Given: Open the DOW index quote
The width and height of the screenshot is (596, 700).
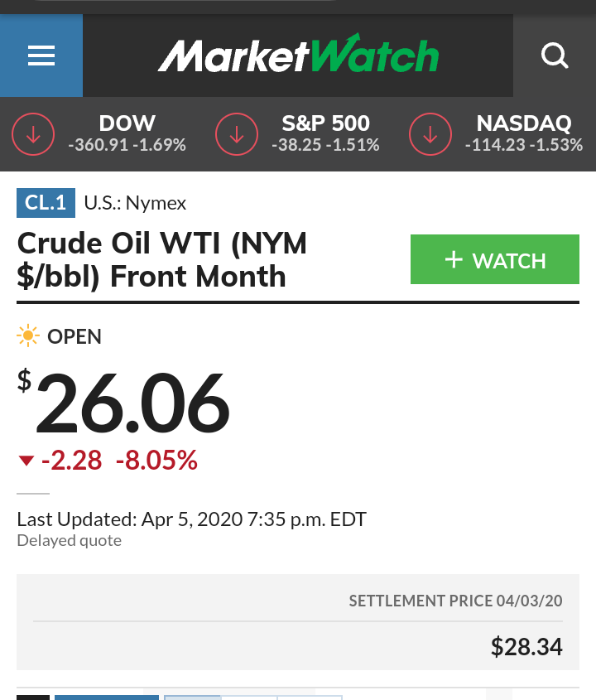Looking at the screenshot, I should [x=127, y=134].
